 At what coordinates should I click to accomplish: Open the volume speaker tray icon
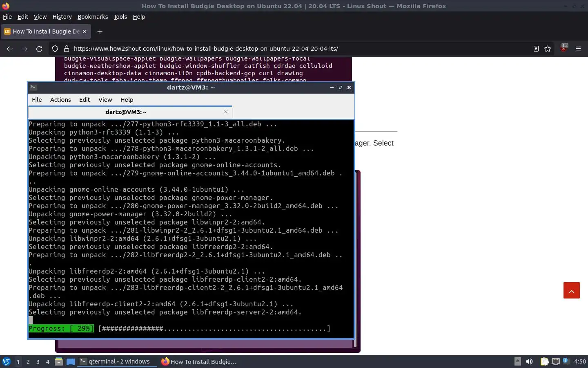(x=529, y=361)
